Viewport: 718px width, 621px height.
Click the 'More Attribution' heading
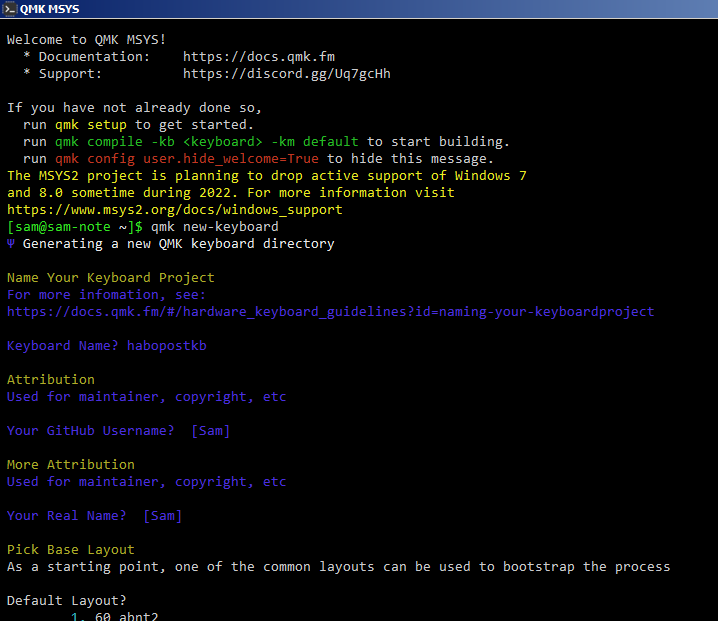(71, 465)
